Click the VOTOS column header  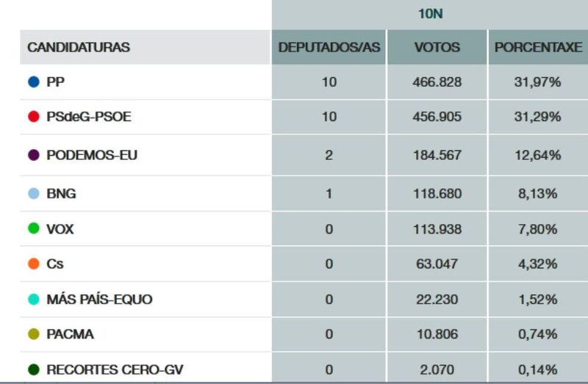point(437,48)
